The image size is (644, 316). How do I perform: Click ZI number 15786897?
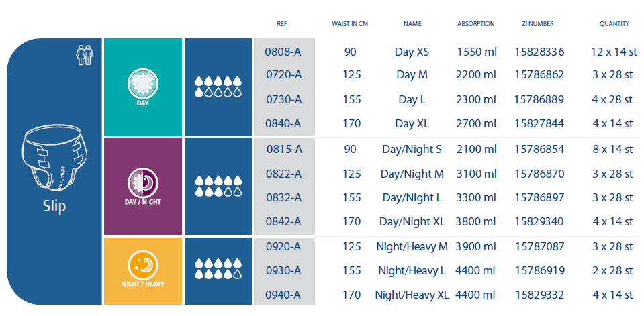pos(539,198)
